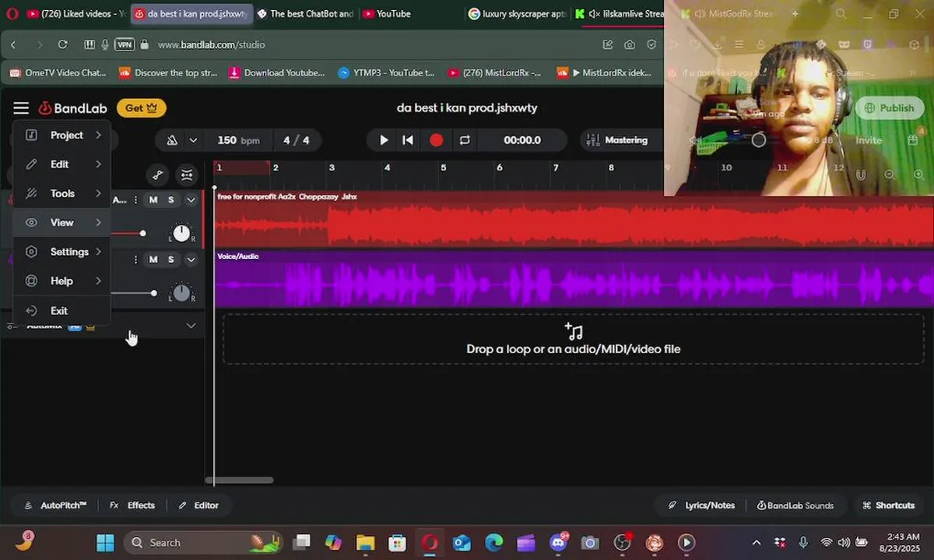Screen dimensions: 934x560
Task: Open the Help menu item
Action: [x=62, y=281]
